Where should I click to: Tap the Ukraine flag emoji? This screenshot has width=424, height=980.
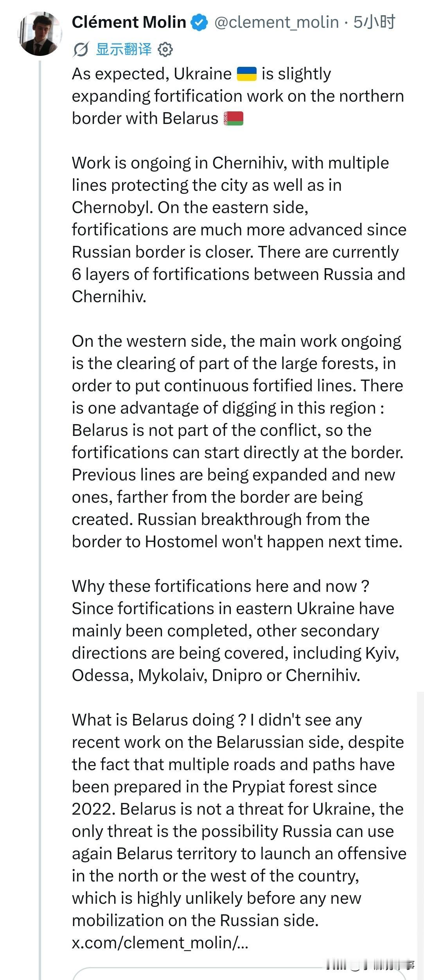[247, 74]
